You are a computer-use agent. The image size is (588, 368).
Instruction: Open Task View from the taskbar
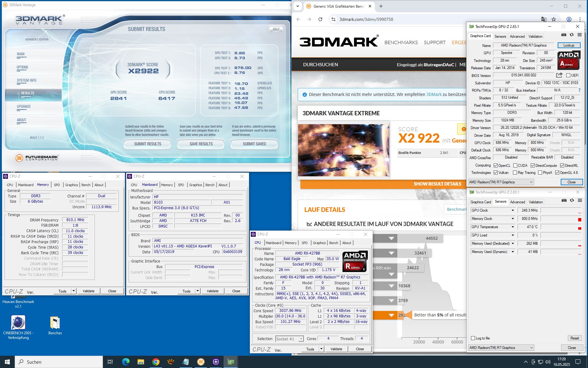pos(110,362)
